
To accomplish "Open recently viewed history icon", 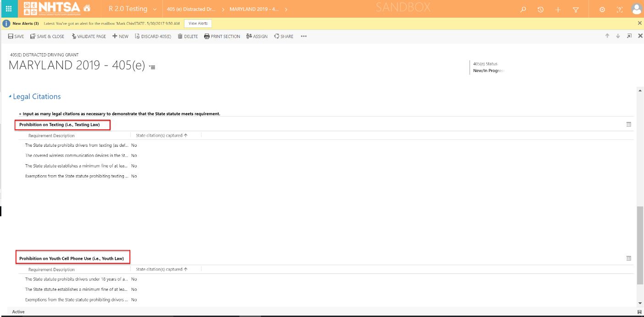I will click(540, 9).
